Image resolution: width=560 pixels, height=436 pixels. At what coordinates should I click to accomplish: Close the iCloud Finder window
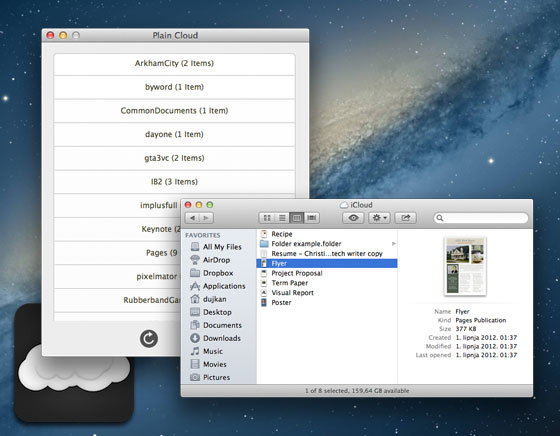click(188, 205)
